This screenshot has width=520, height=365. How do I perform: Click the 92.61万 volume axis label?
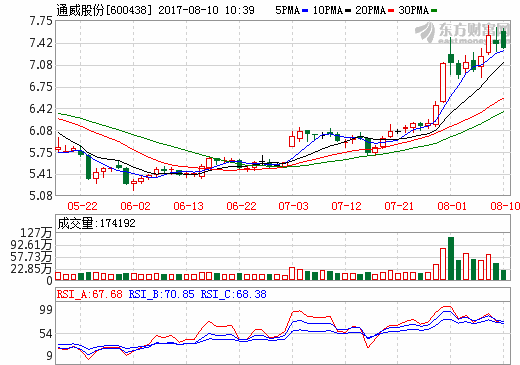tap(31, 245)
